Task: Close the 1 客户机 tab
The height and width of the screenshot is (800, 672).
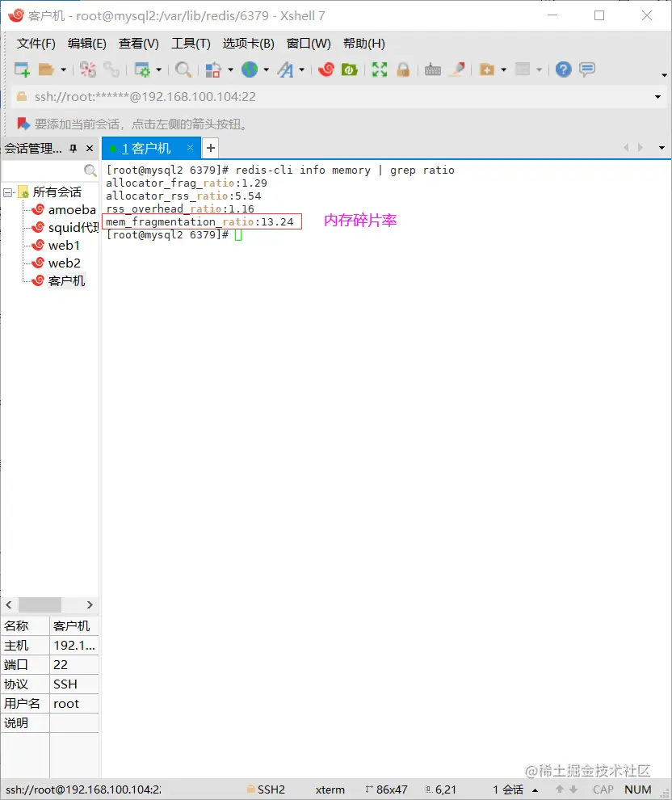Action: (x=190, y=147)
